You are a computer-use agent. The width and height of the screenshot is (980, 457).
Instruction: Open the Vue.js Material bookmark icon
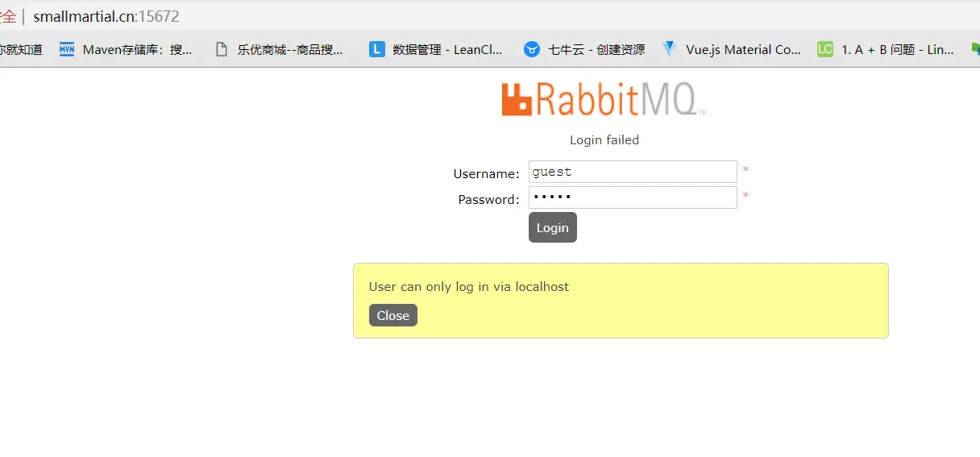(670, 49)
